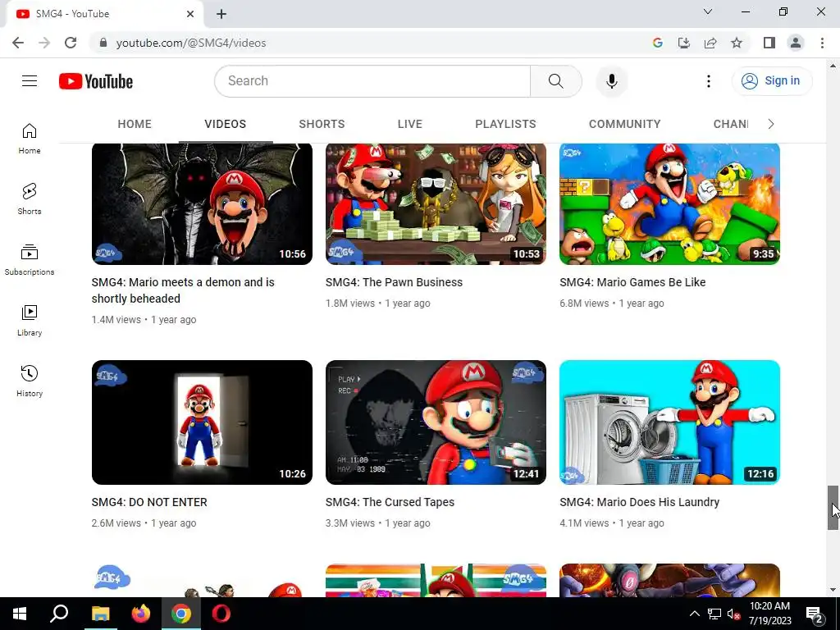Screen dimensions: 840x630
Task: Close the SMG4 - YouTube tab
Action: tap(190, 14)
